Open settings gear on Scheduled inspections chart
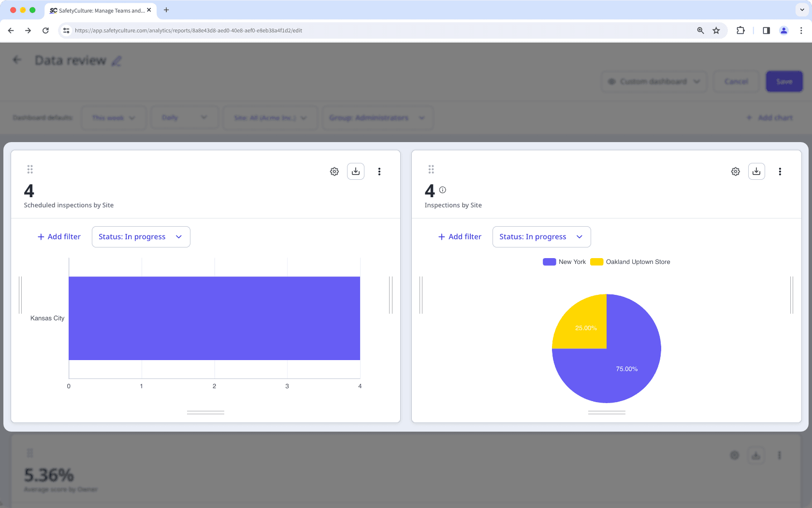Image resolution: width=812 pixels, height=508 pixels. 334,171
